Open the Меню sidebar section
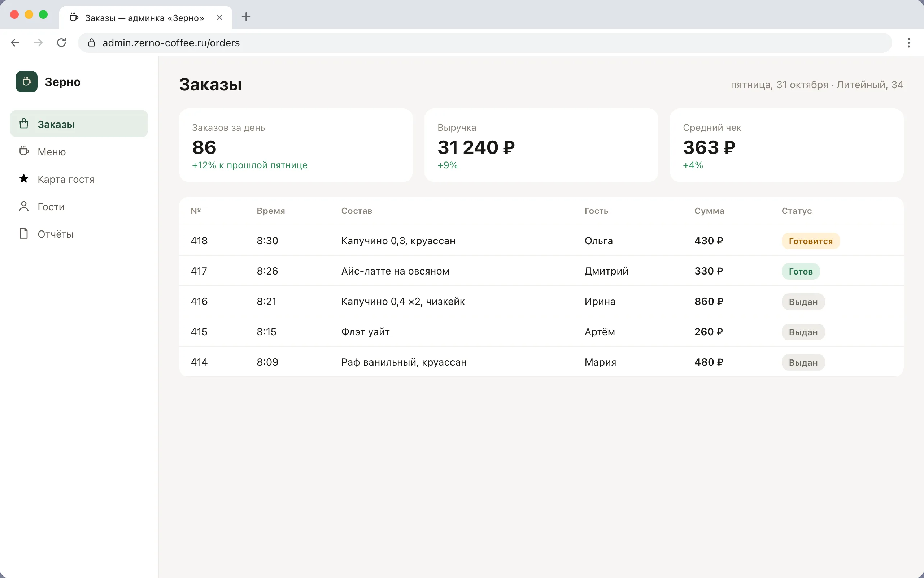This screenshot has width=924, height=578. (79, 151)
